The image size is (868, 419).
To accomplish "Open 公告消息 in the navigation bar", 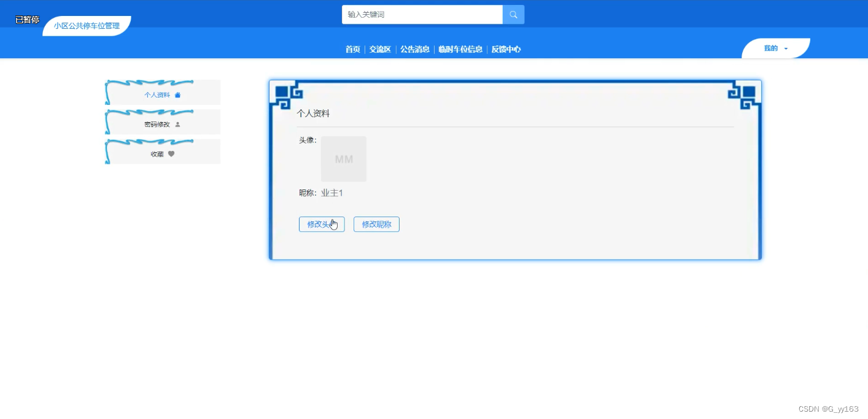I will point(415,50).
